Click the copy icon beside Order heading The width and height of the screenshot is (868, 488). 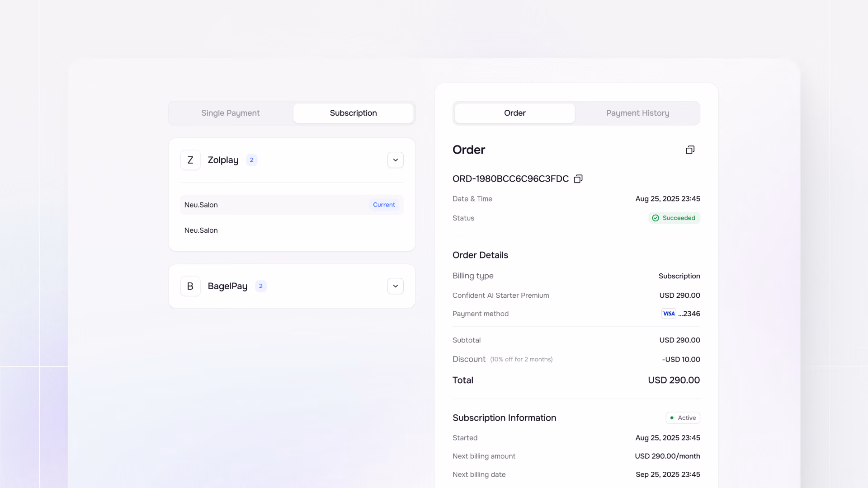pyautogui.click(x=690, y=150)
